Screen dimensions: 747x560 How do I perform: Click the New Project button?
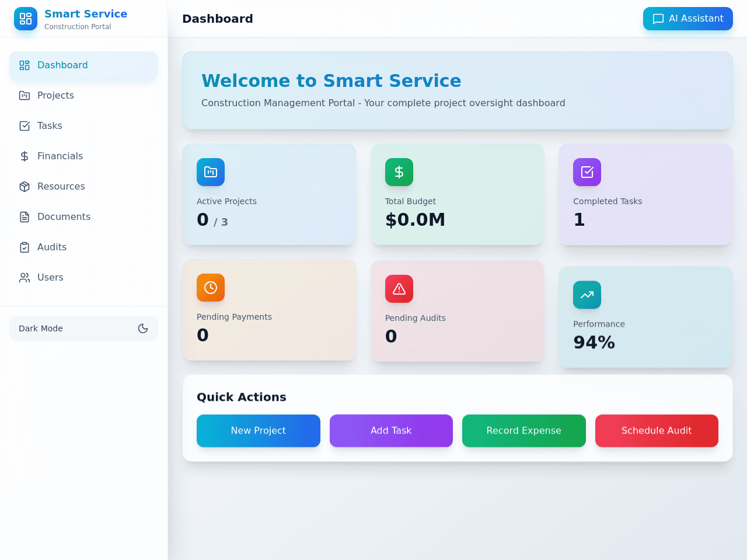click(259, 431)
